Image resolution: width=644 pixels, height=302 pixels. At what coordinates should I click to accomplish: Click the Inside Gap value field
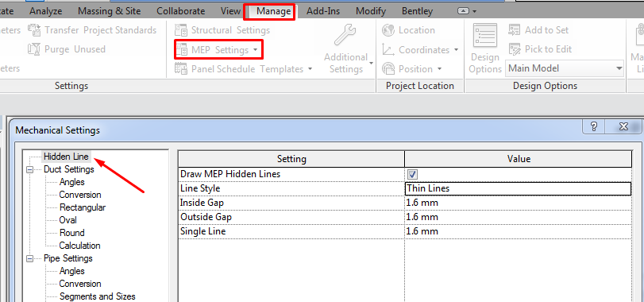pos(518,203)
